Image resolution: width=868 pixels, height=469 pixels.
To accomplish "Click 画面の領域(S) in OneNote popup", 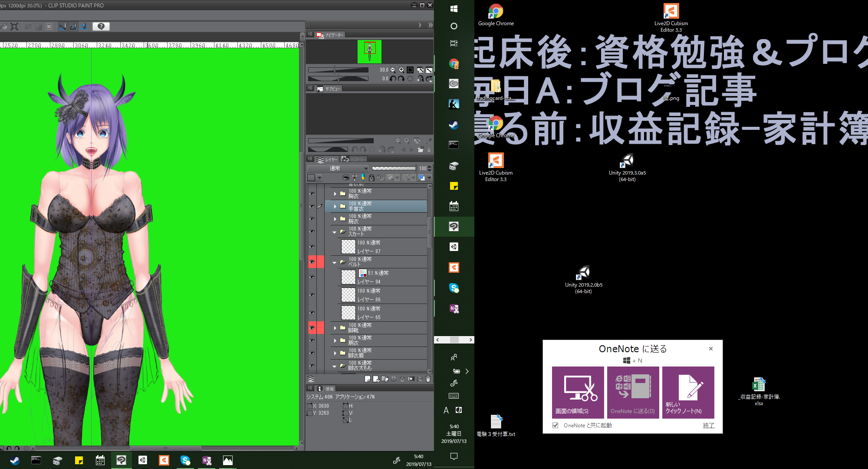I will [578, 393].
